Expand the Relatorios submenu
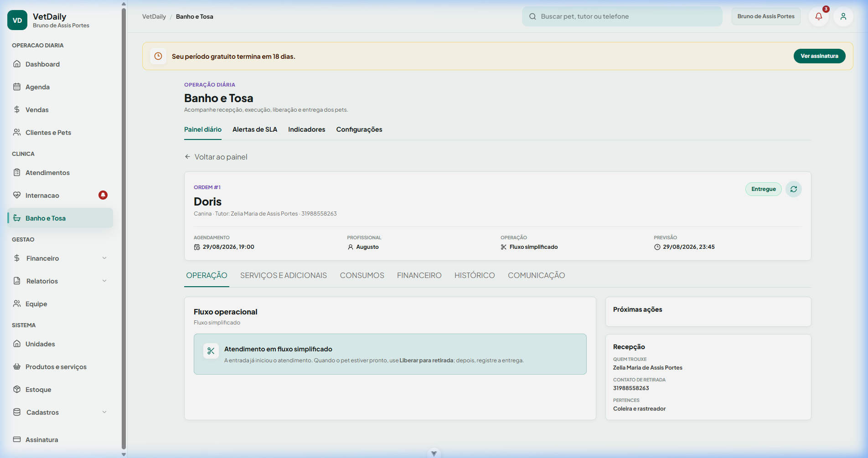This screenshot has height=458, width=868. pyautogui.click(x=60, y=281)
